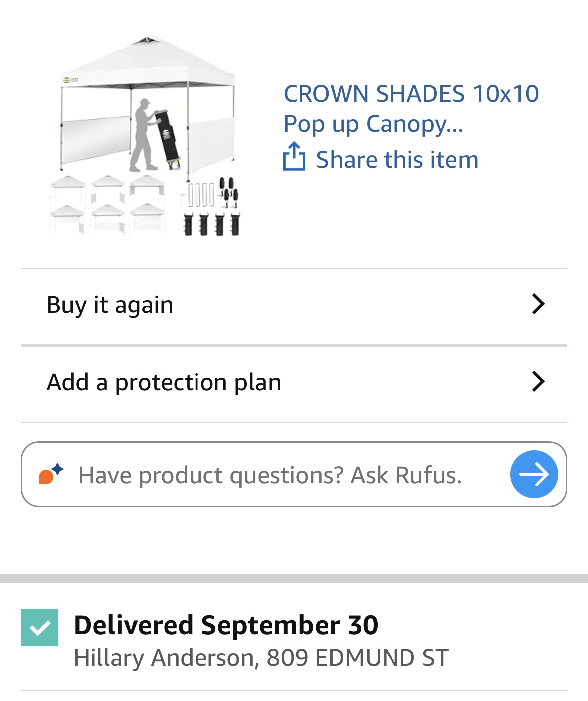
Task: Expand the Add a protection plan chevron
Action: (x=538, y=382)
